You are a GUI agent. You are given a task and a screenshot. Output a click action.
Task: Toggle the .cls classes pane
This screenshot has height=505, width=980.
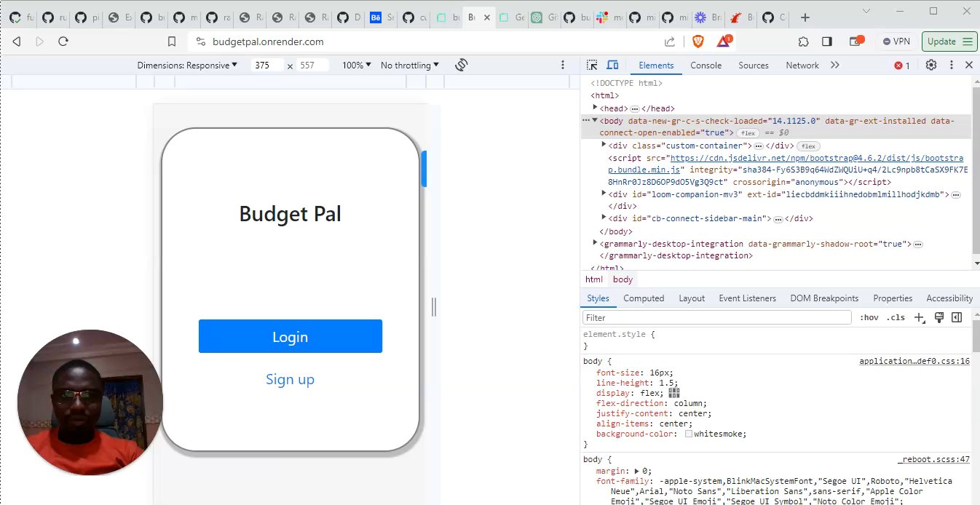(896, 317)
